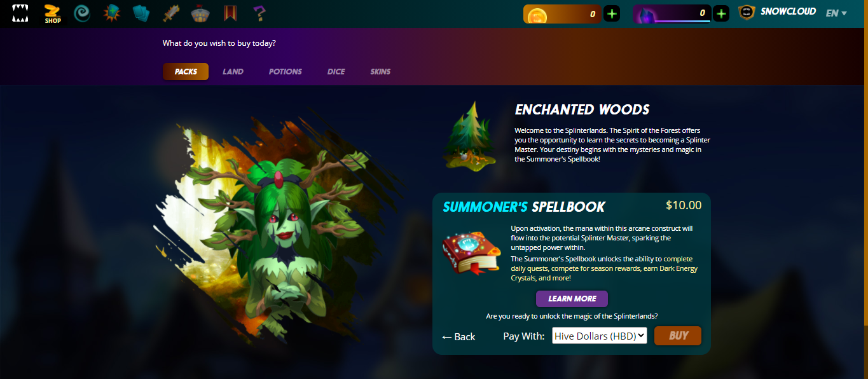Open the blue swirl icon in navbar
The height and width of the screenshot is (379, 868).
(82, 13)
